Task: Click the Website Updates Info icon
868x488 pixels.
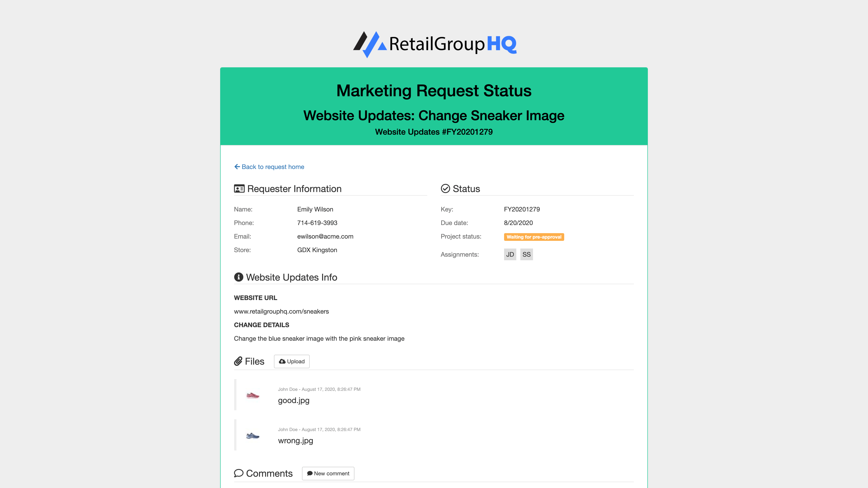Action: tap(238, 277)
